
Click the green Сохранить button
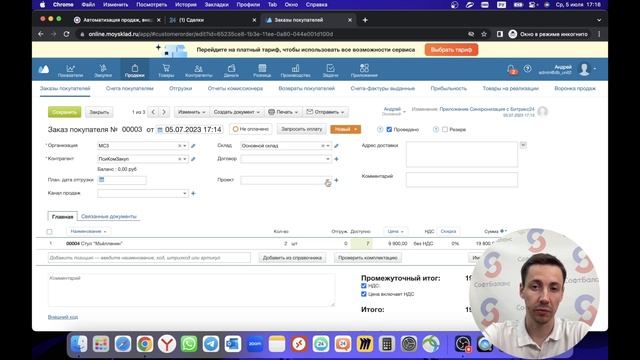(64, 112)
